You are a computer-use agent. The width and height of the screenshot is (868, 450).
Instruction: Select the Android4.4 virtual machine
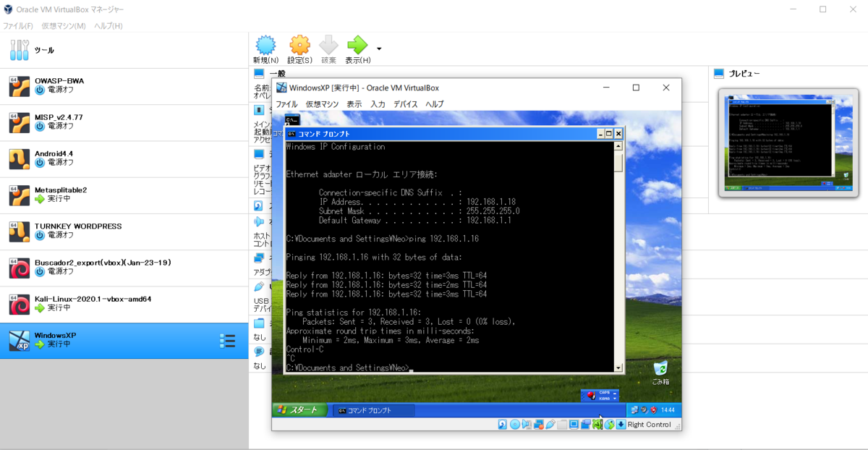pos(124,158)
